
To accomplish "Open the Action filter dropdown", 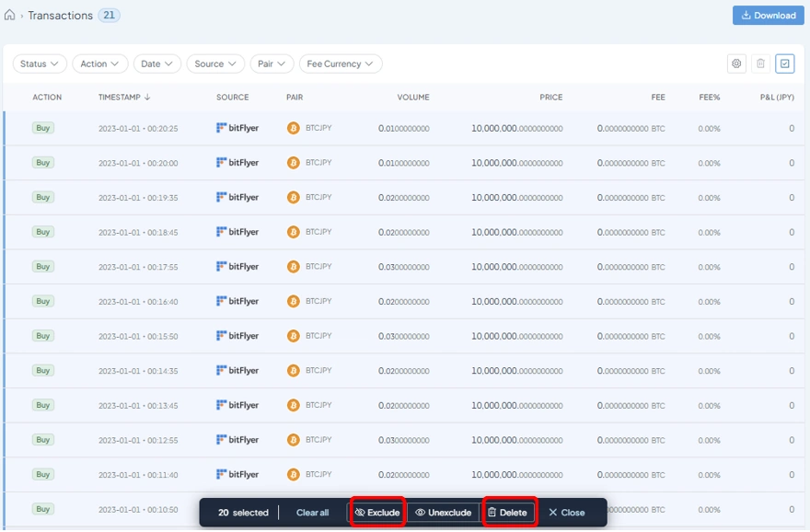I will tap(99, 64).
